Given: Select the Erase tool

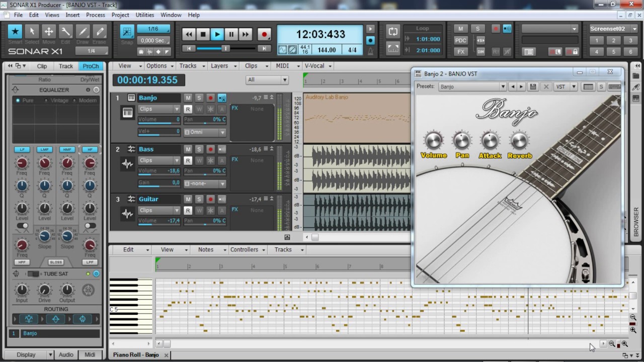Looking at the screenshot, I should pyautogui.click(x=100, y=31).
